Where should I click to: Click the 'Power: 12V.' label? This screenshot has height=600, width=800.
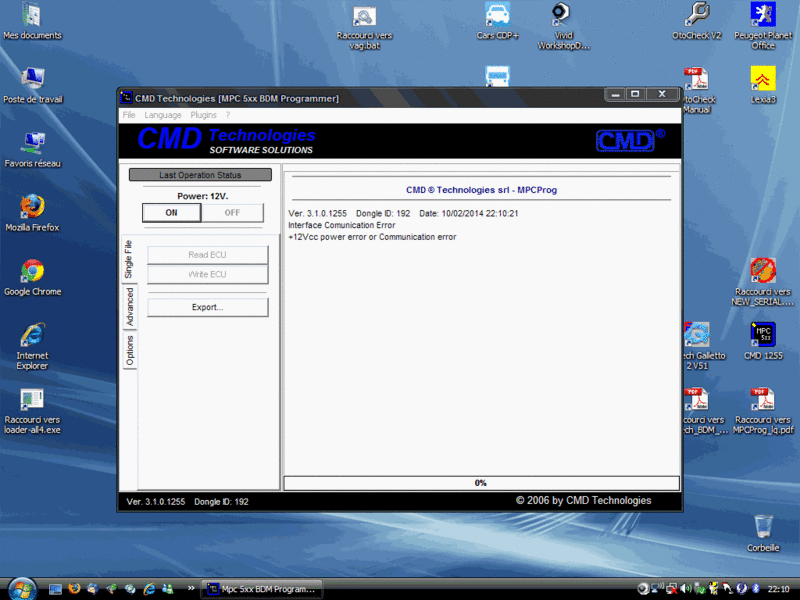tap(203, 196)
